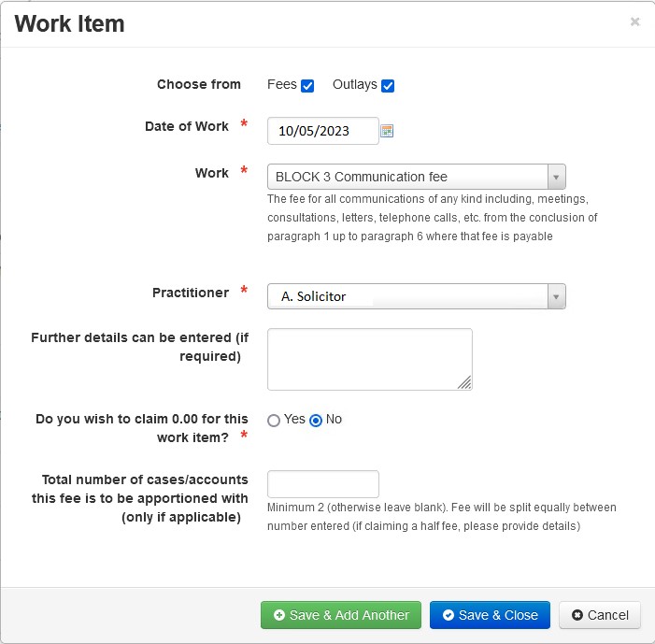Image resolution: width=655 pixels, height=644 pixels.
Task: Click the A. Solicitor practitioner field
Action: coord(417,296)
